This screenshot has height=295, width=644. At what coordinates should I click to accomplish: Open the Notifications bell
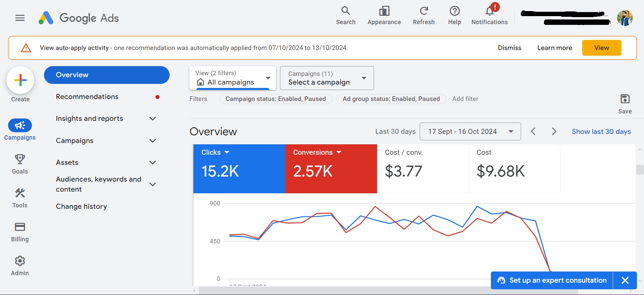point(489,16)
